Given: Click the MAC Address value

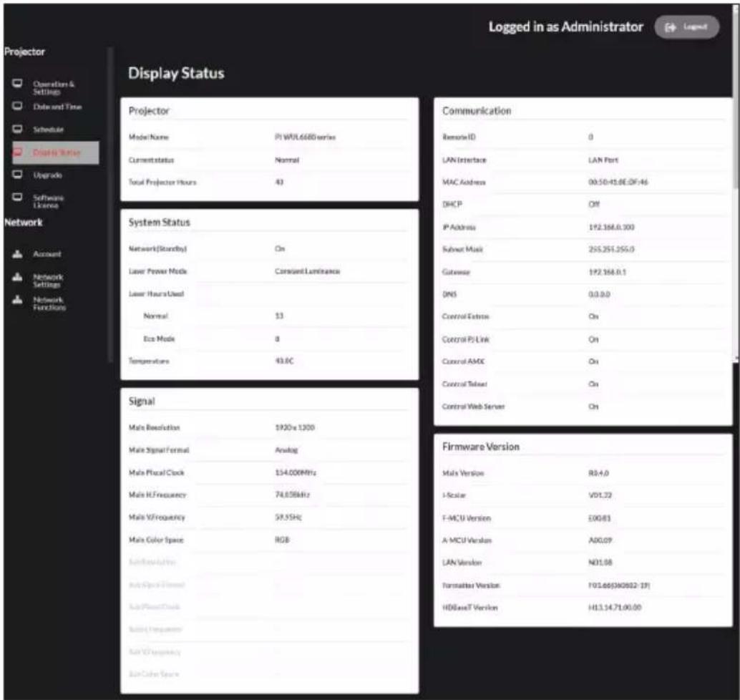Looking at the screenshot, I should 618,183.
